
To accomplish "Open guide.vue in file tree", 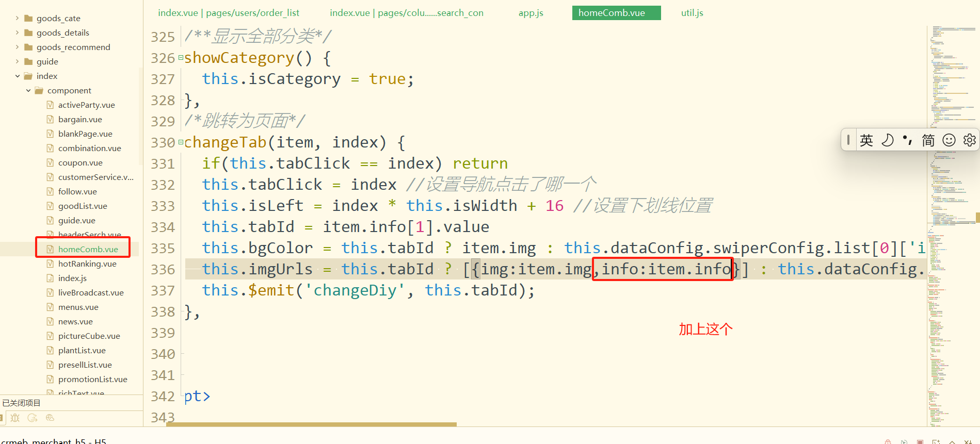I will [77, 220].
